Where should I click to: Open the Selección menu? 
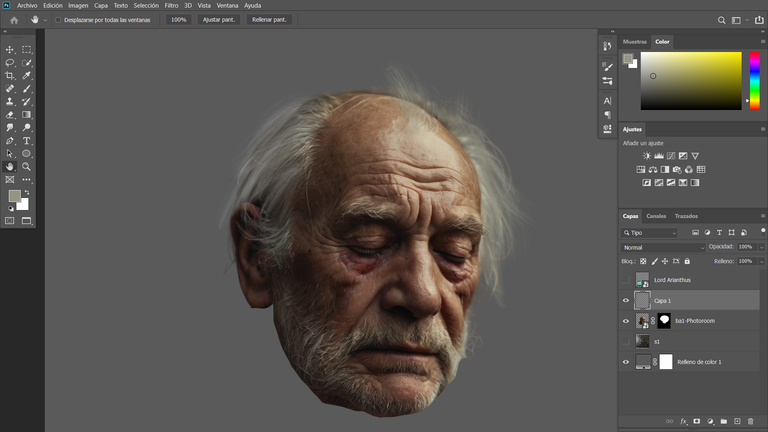click(x=146, y=5)
